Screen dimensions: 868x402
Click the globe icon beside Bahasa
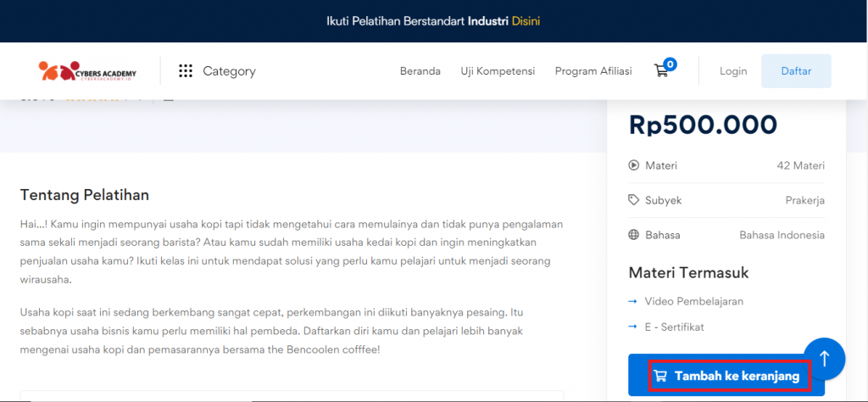[633, 235]
